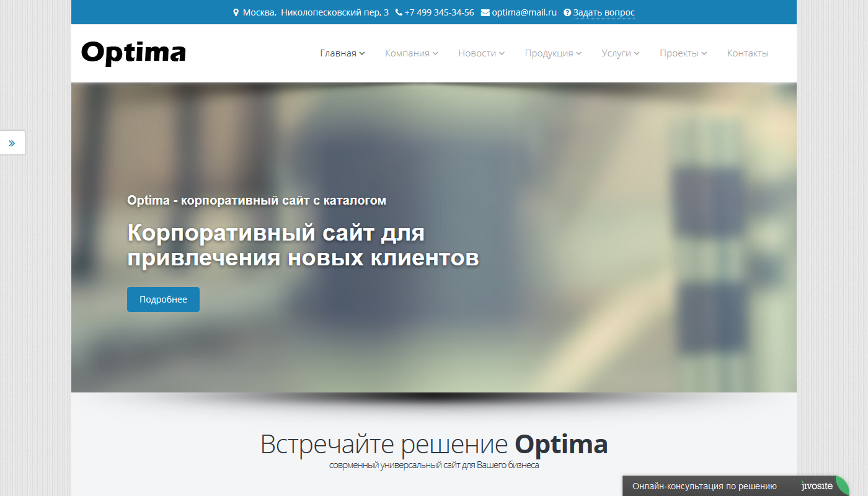Image resolution: width=868 pixels, height=496 pixels.
Task: Click the Optima logo in the header
Action: 133,53
